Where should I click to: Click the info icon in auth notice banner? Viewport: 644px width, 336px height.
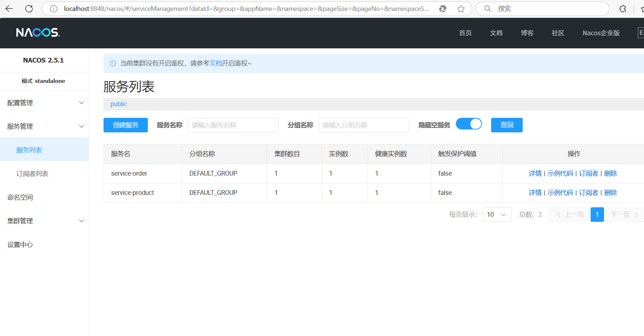pyautogui.click(x=113, y=64)
